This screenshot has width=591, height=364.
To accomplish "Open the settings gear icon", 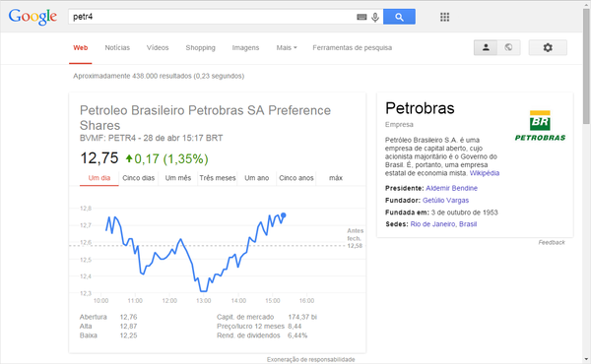I will click(x=548, y=47).
